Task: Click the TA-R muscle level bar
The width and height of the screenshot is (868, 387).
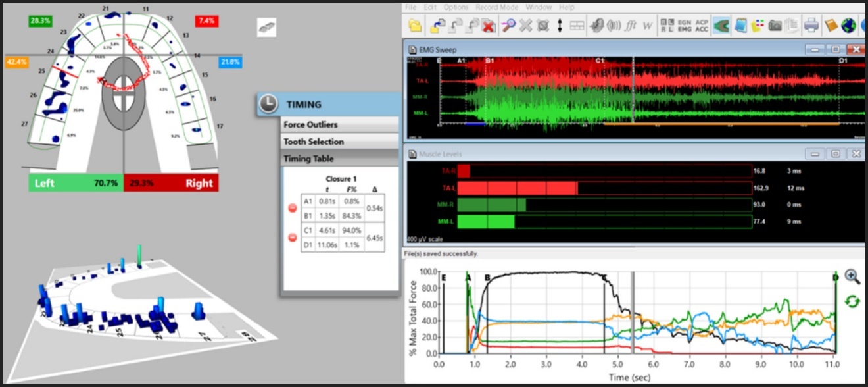Action: click(x=604, y=171)
